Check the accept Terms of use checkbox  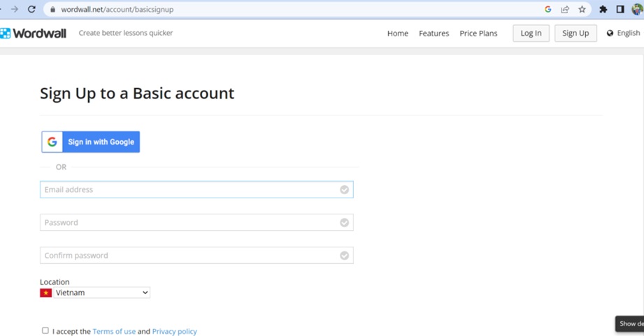(45, 330)
